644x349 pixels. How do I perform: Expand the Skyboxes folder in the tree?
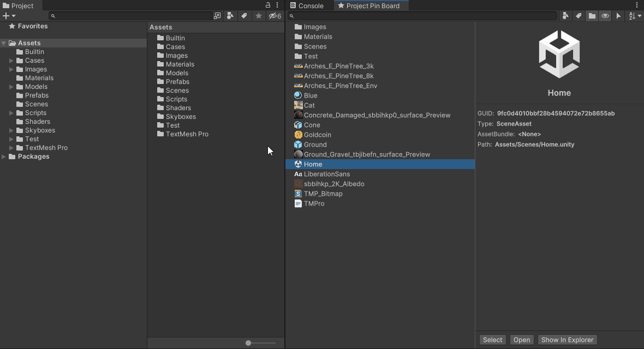(x=11, y=130)
